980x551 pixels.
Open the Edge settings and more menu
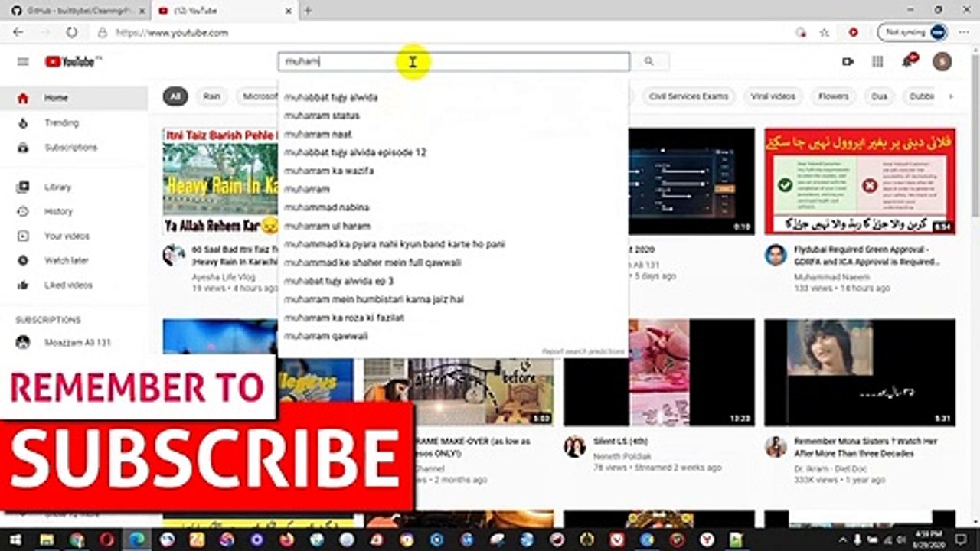[x=963, y=32]
